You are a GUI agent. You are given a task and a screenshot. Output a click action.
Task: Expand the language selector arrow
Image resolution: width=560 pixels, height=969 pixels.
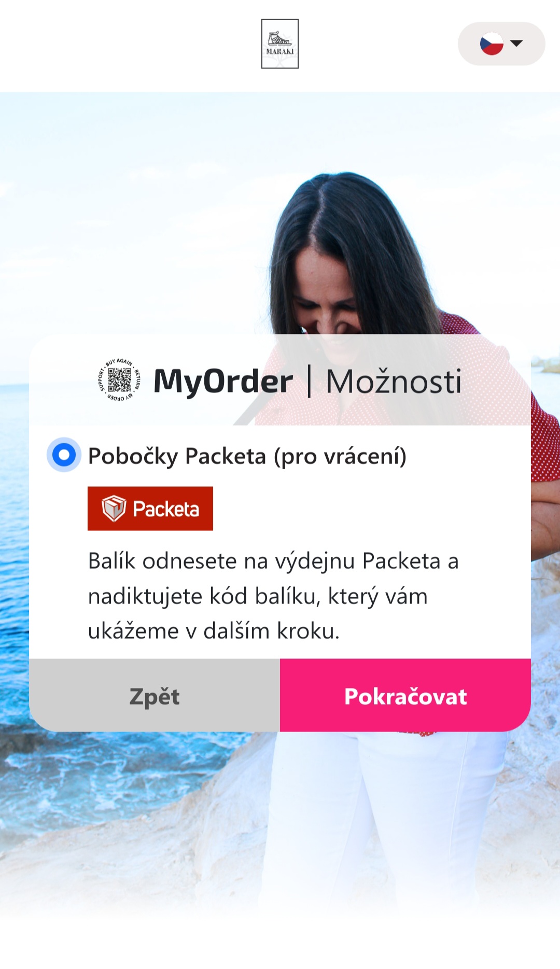(516, 43)
